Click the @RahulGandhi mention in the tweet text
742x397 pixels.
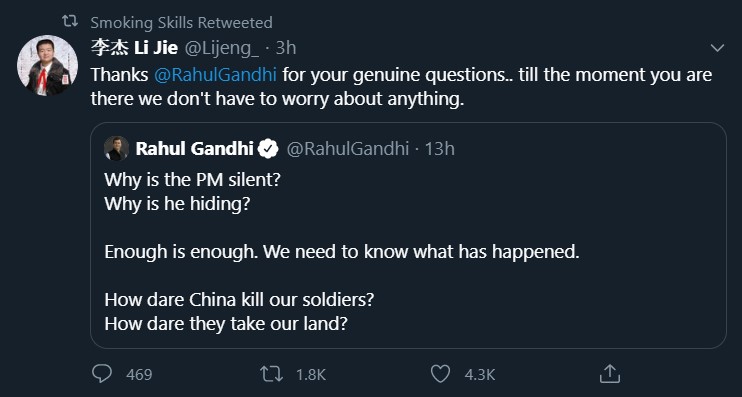point(216,75)
